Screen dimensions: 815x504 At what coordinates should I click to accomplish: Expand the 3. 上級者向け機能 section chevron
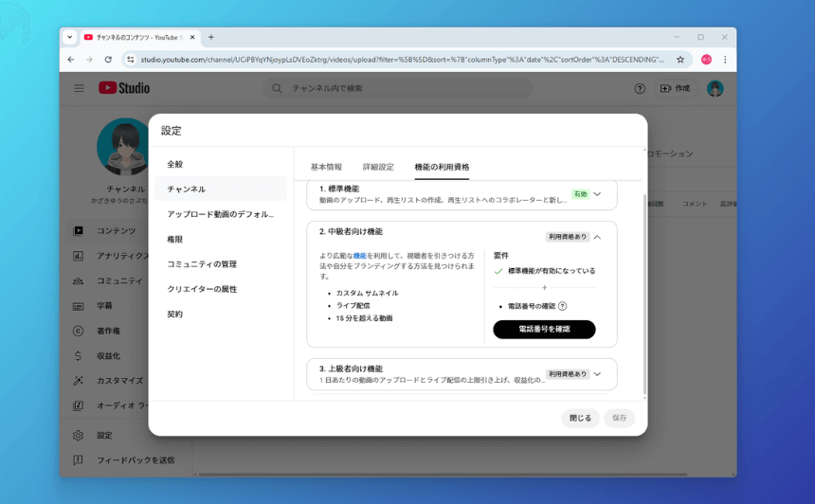597,374
